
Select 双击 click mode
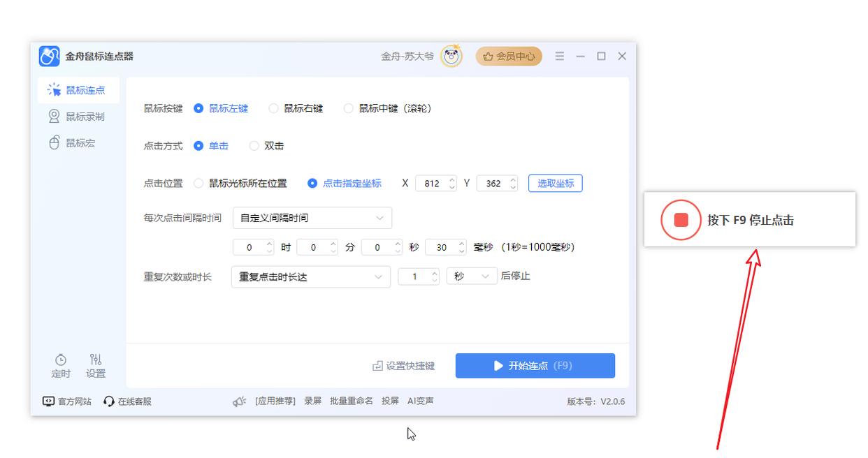(x=254, y=146)
